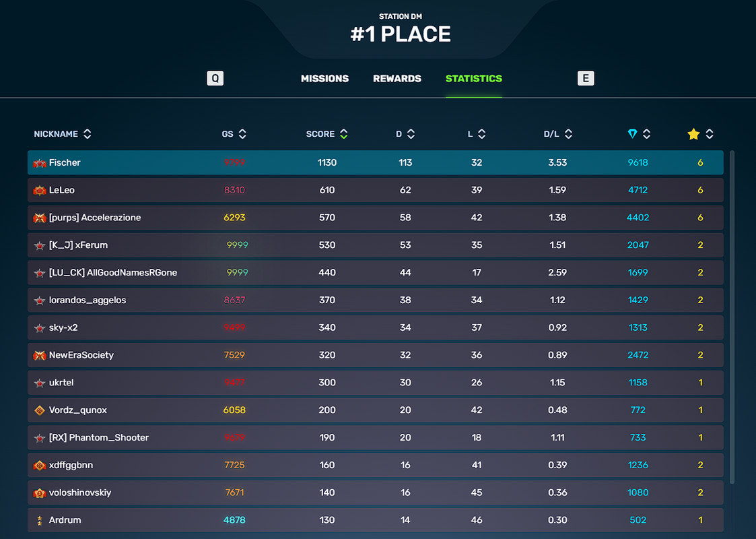Image resolution: width=756 pixels, height=539 pixels.
Task: Select player xdffggbnn
Action: tap(71, 465)
